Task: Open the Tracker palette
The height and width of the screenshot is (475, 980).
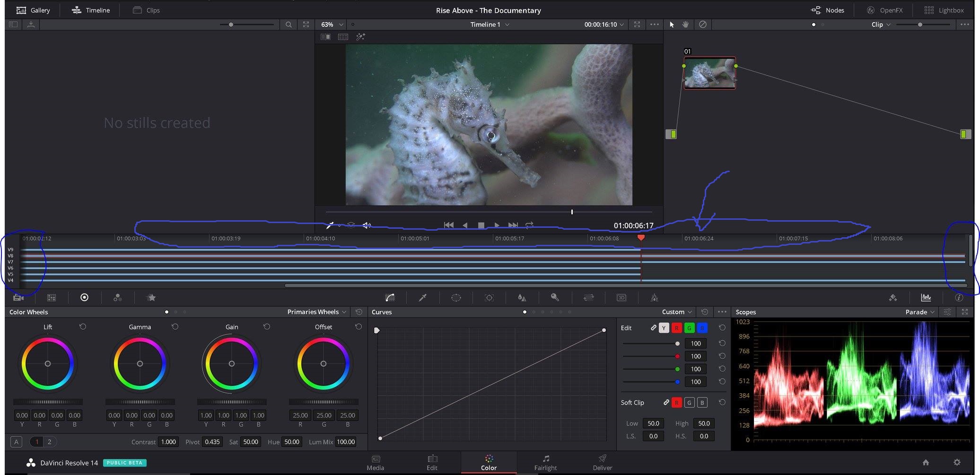Action: pyautogui.click(x=489, y=297)
